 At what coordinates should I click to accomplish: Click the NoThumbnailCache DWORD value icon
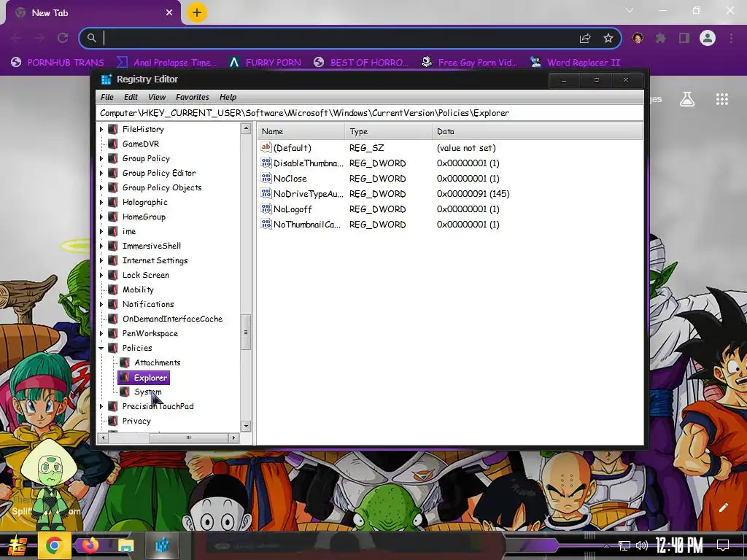pyautogui.click(x=266, y=224)
